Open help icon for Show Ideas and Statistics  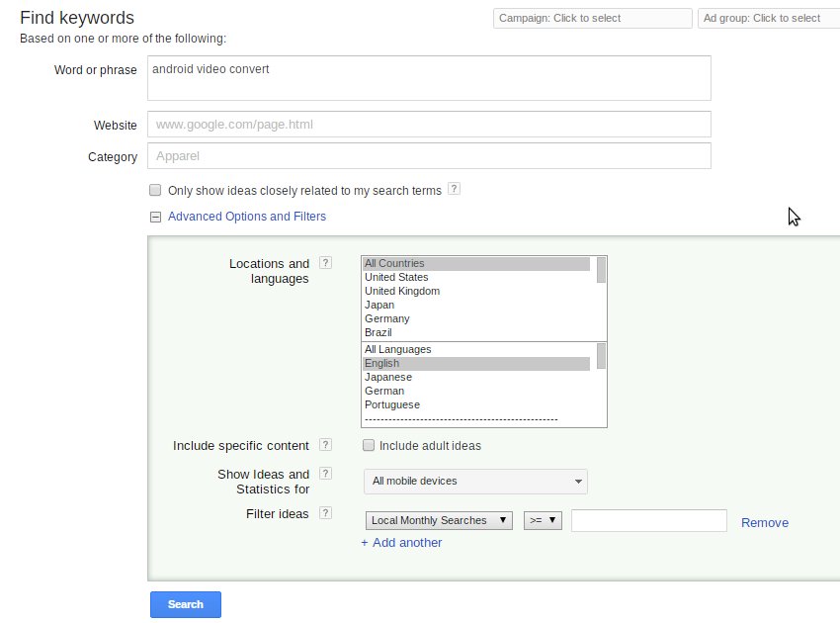click(x=325, y=474)
